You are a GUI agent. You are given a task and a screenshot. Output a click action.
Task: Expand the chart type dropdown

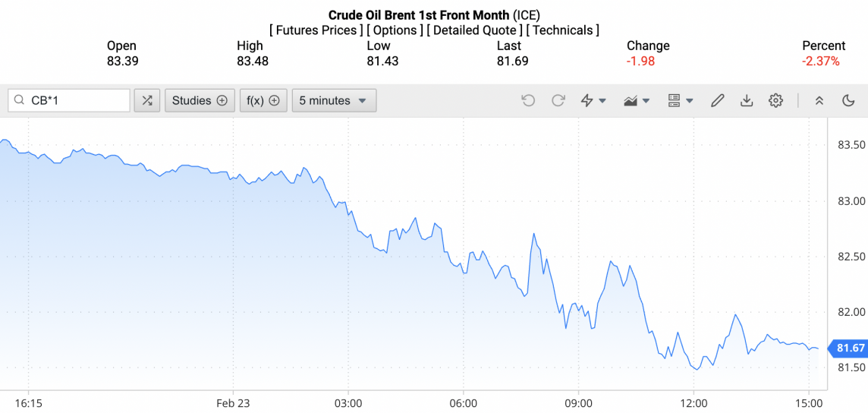(x=637, y=100)
